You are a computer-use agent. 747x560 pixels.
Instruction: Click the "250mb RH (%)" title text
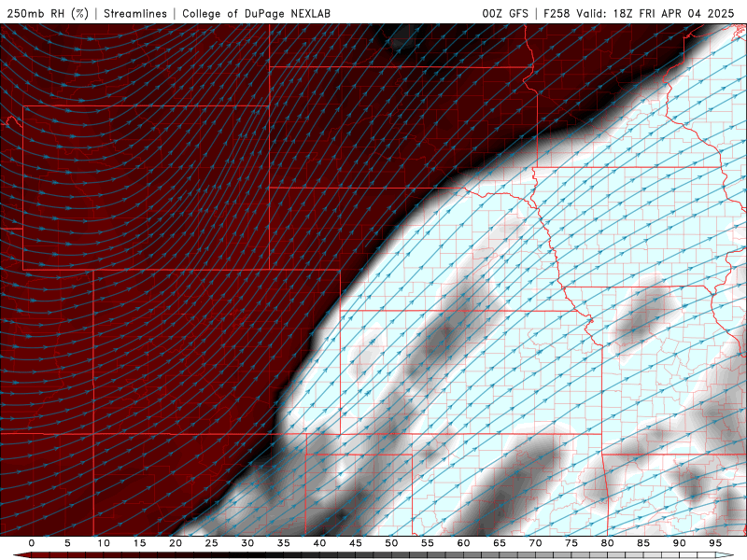click(49, 13)
